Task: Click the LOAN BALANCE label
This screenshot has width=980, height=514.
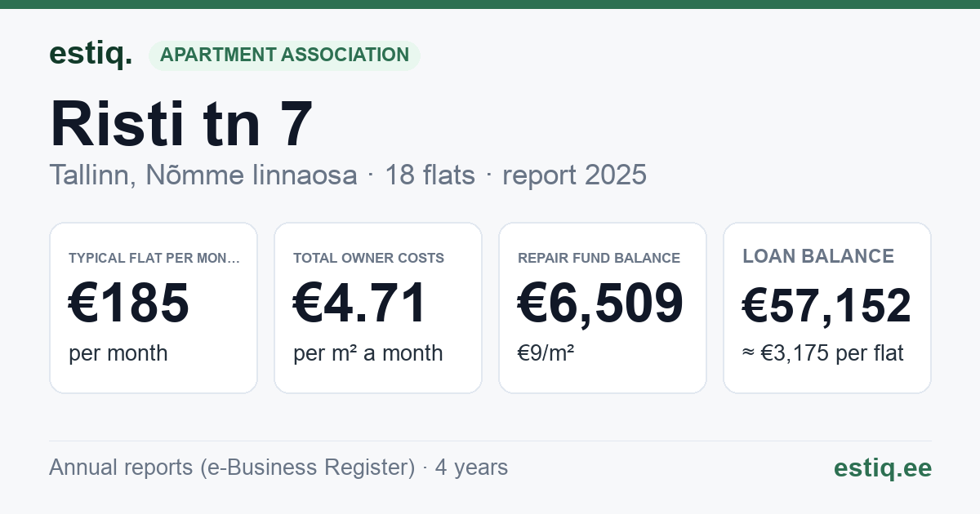Action: coord(818,256)
